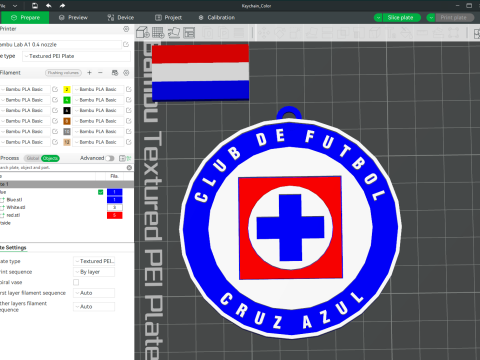Viewport: 480px width, 360px height.
Task: Click the black filament 6 color swatch
Action: click(x=67, y=110)
